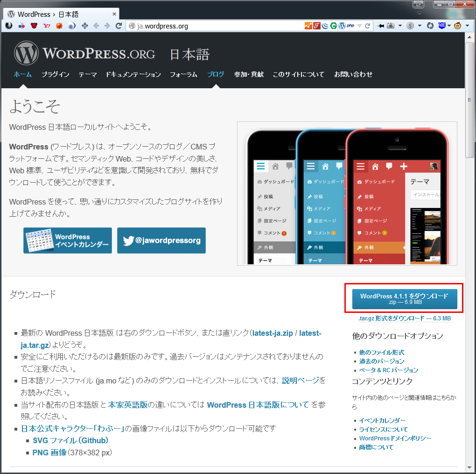Screen dimensions: 476x474
Task: Click the blue ABE shield icon
Action: (x=442, y=26)
